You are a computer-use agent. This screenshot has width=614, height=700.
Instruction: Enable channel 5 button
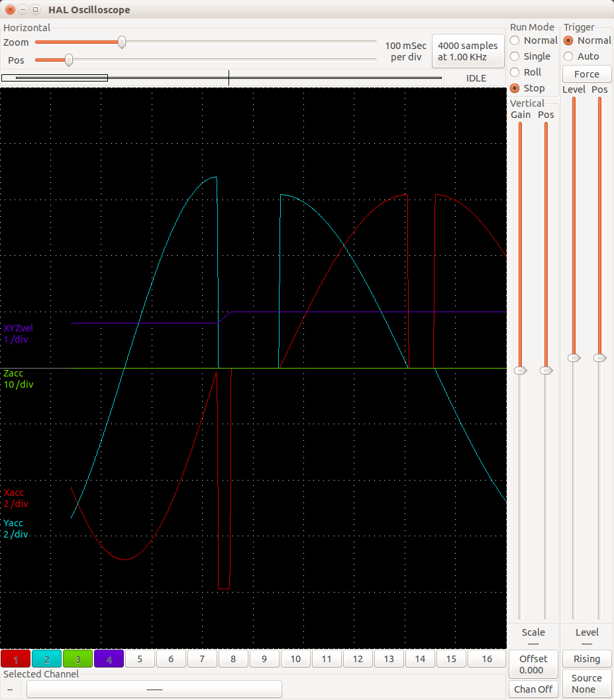coord(140,659)
